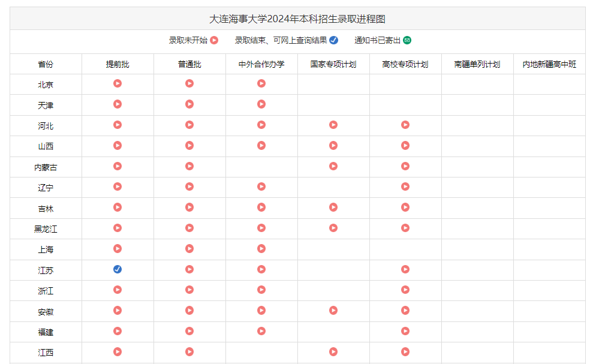Click 辽宁 高校专项计划 status icon
Viewport: 596px width, 364px height.
click(405, 186)
